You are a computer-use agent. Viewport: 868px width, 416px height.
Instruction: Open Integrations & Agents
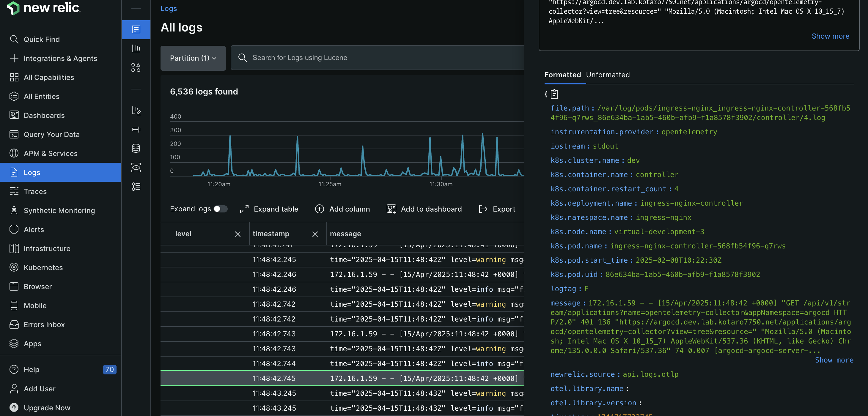[61, 58]
